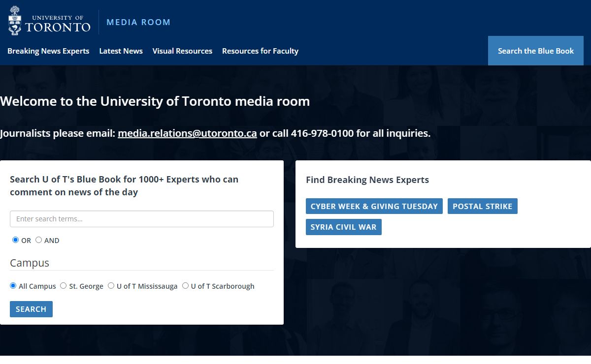591x364 pixels.
Task: Click the welcome to media room heading
Action: tap(155, 101)
